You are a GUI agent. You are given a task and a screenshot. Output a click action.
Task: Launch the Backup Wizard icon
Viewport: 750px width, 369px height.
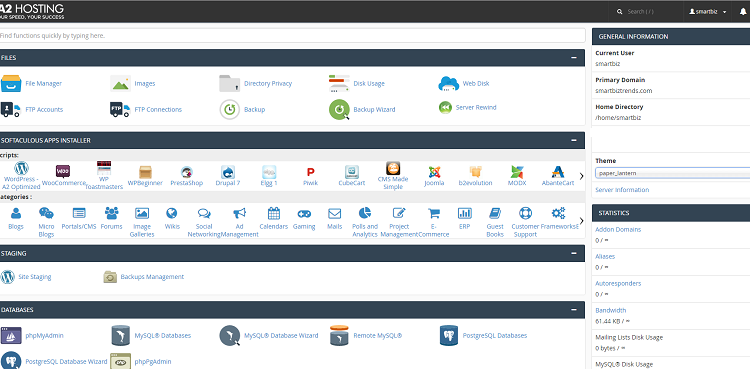pyautogui.click(x=339, y=110)
